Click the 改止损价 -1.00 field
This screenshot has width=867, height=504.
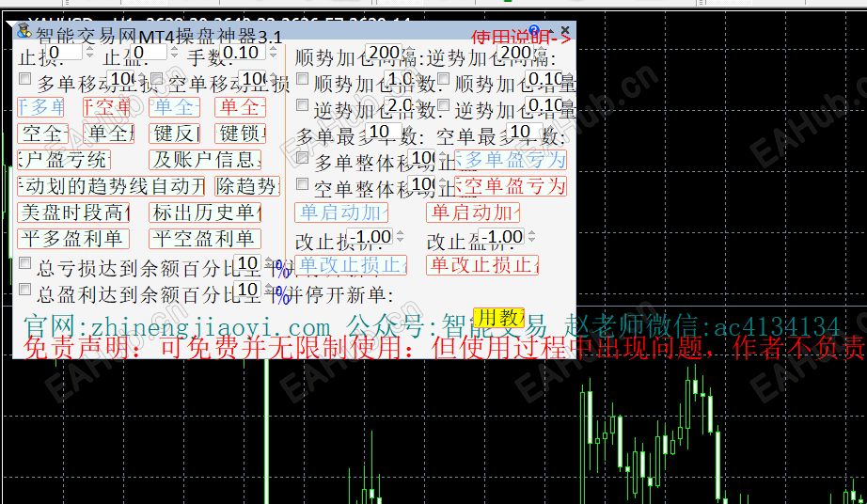(x=370, y=237)
